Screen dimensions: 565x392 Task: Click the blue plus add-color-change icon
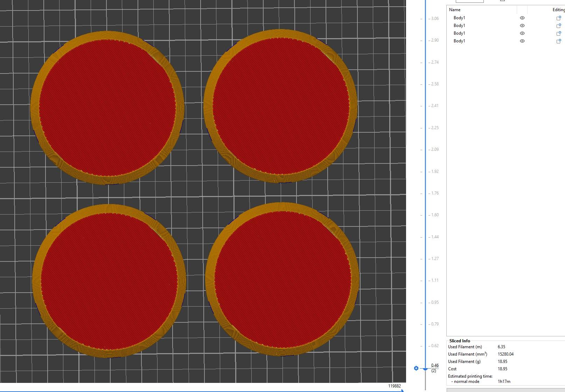pyautogui.click(x=416, y=368)
